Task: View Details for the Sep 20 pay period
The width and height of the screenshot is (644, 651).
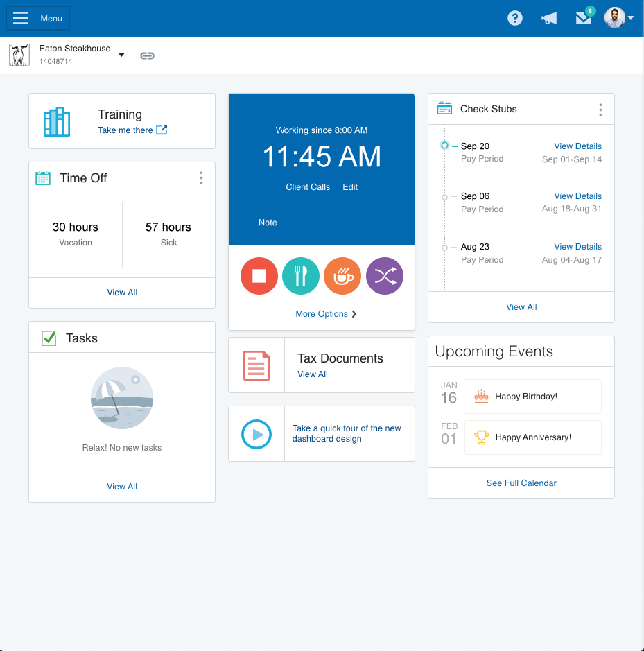Action: [577, 146]
